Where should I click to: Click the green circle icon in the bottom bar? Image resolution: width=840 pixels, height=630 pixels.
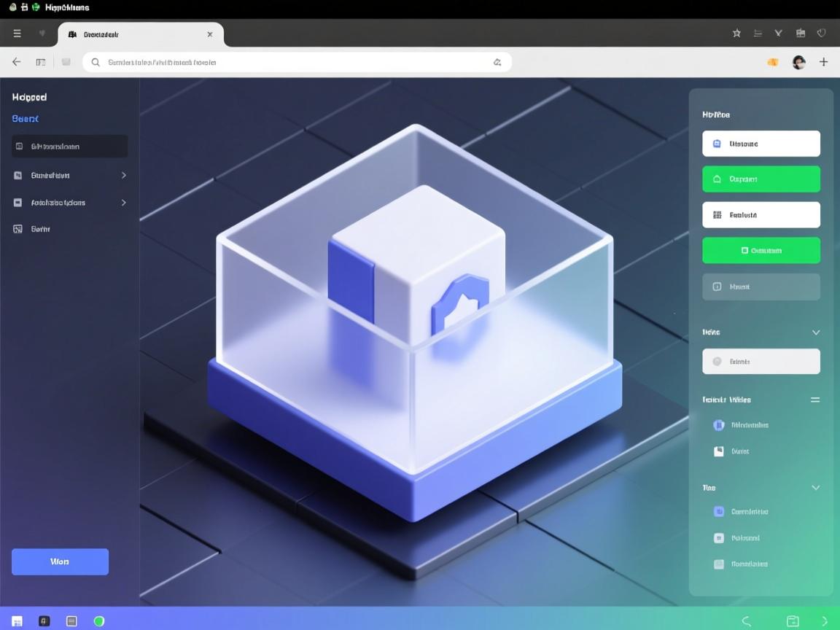pyautogui.click(x=99, y=621)
